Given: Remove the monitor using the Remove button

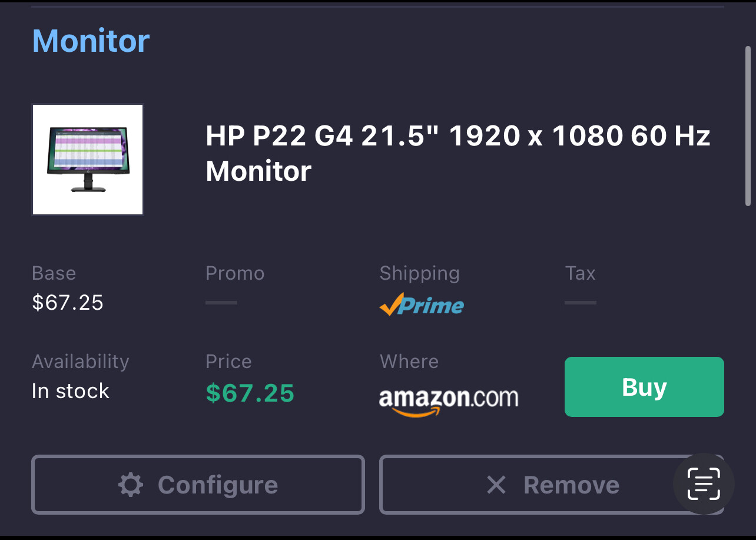Looking at the screenshot, I should click(552, 485).
